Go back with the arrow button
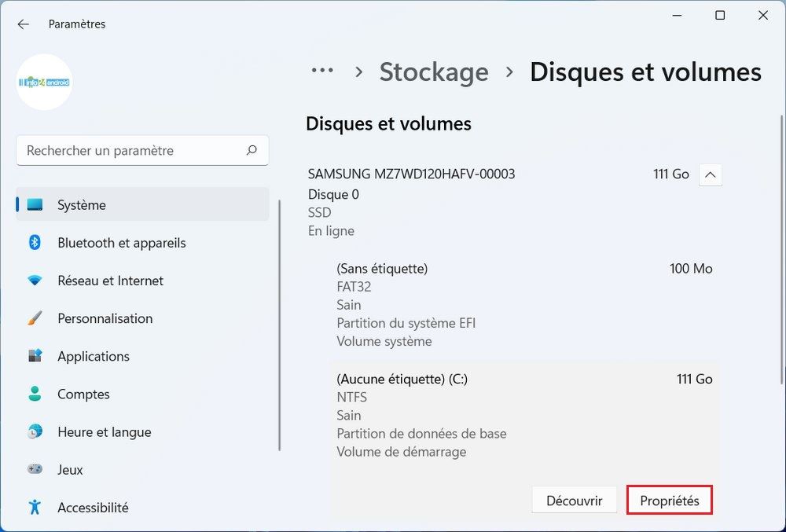Image resolution: width=786 pixels, height=532 pixels. click(x=23, y=24)
